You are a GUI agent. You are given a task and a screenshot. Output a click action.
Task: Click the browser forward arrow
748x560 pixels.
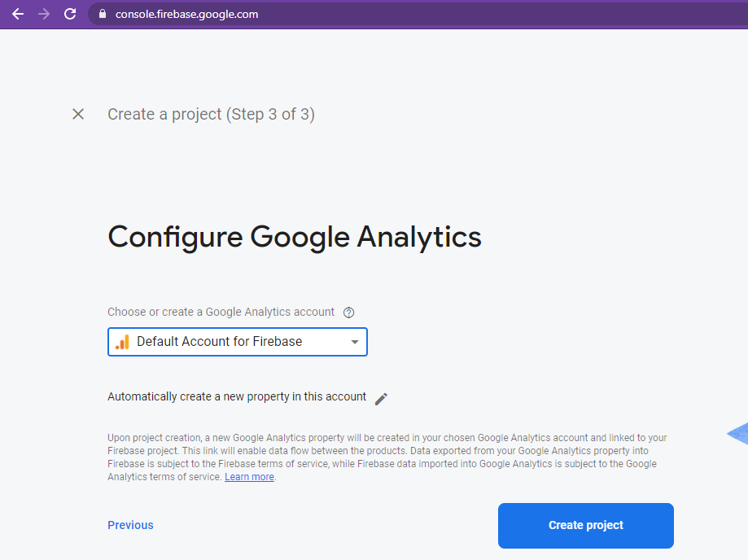click(x=44, y=14)
